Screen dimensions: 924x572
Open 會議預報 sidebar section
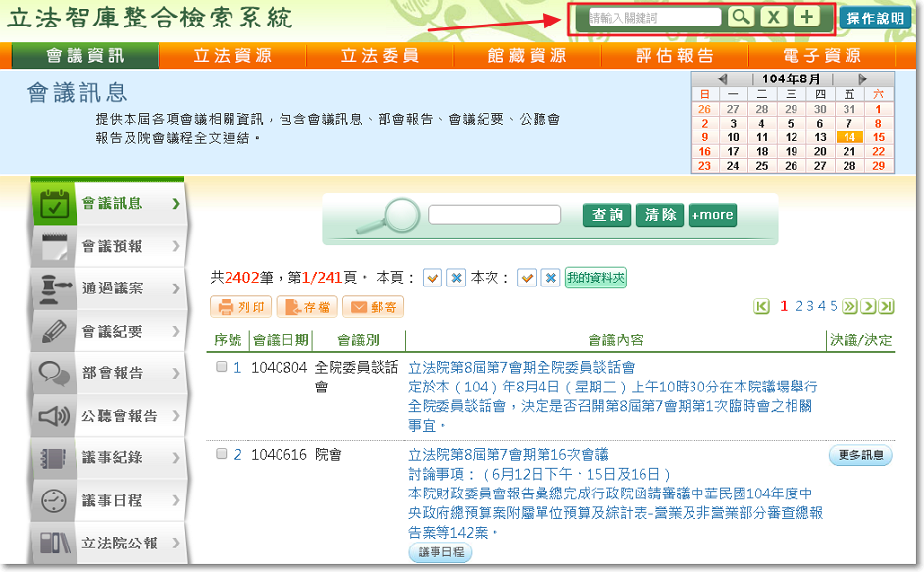[x=112, y=246]
